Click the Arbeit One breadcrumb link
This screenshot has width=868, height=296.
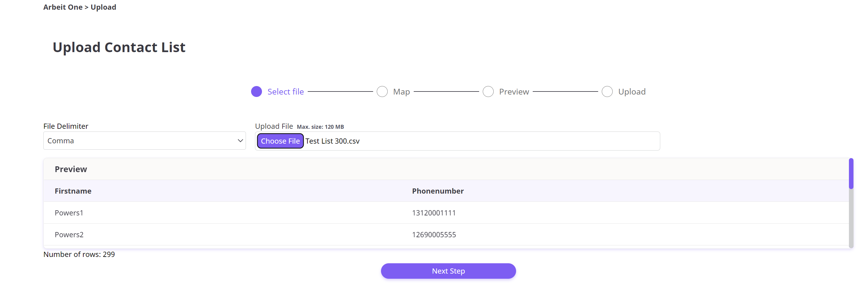click(x=63, y=7)
